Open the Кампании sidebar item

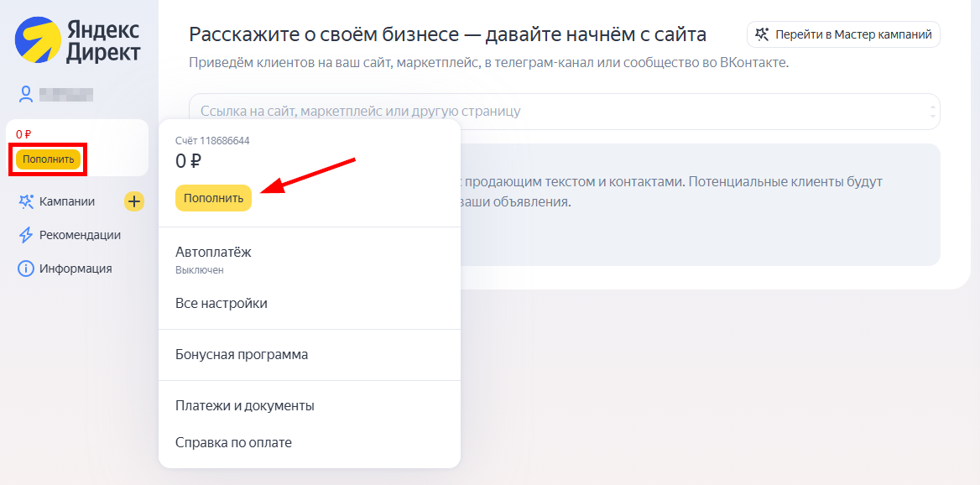(x=67, y=201)
